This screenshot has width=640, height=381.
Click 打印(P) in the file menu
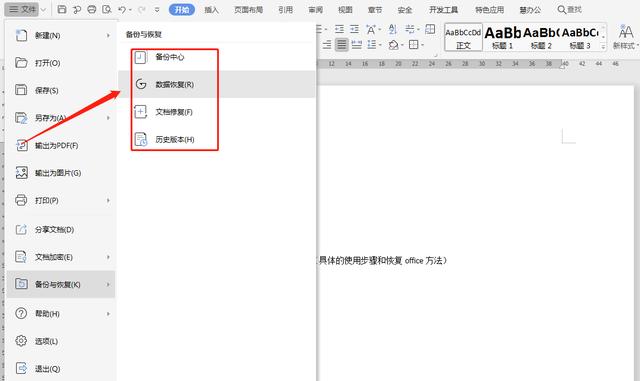point(60,201)
